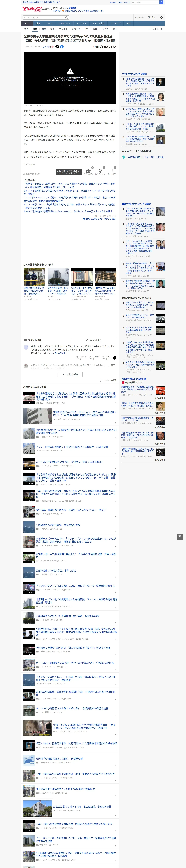The image size is (186, 868).
Task: Click the こちら link in the video error
Action: (x=74, y=81)
